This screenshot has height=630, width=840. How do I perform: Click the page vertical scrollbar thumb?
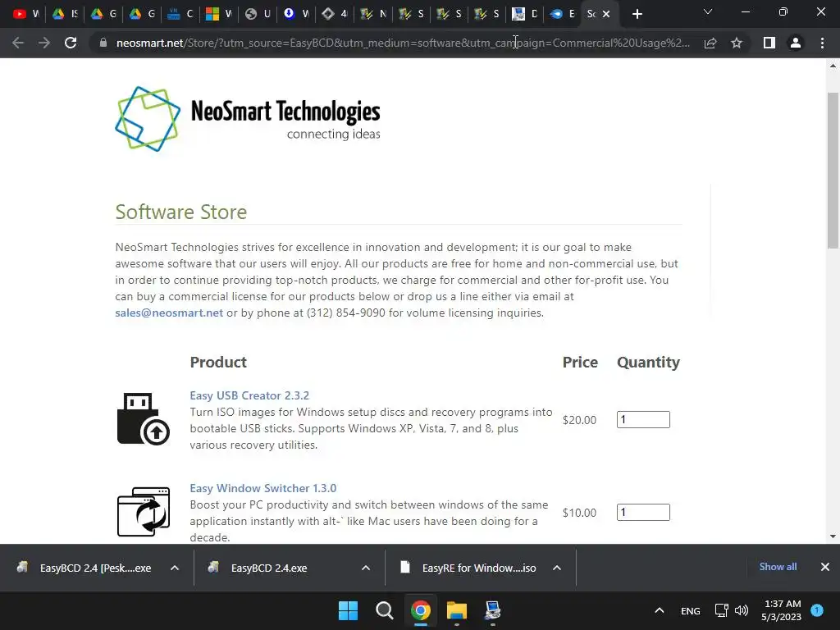833,171
